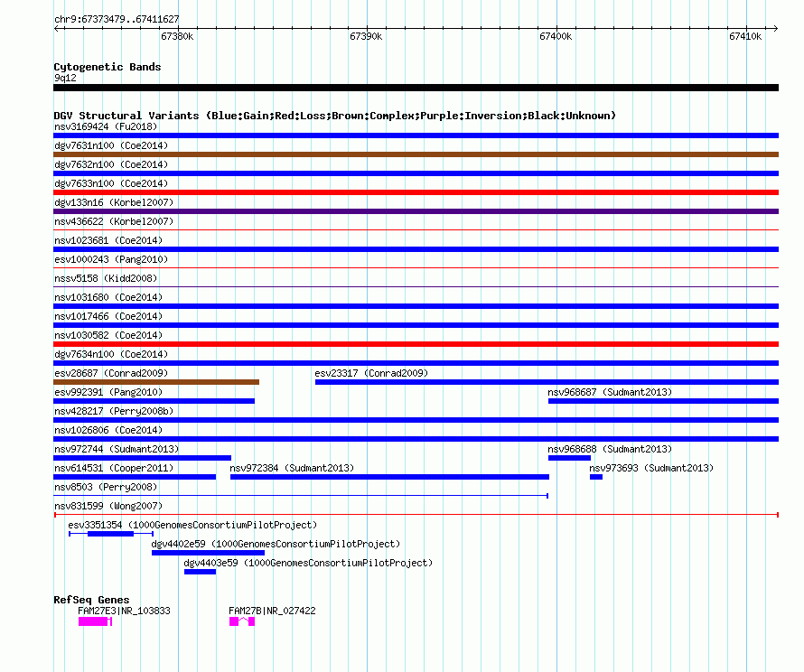Click the chr9:67373479..67411627 coordinates text

[117, 20]
